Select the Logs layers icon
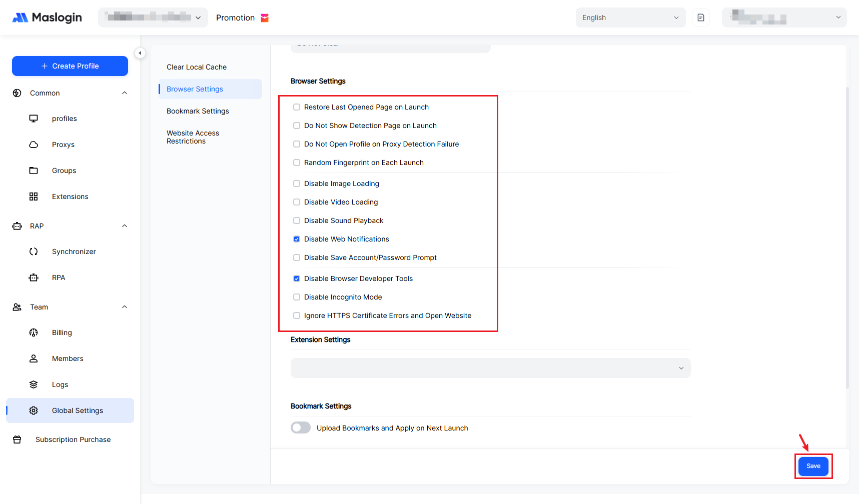The height and width of the screenshot is (504, 859). tap(34, 384)
